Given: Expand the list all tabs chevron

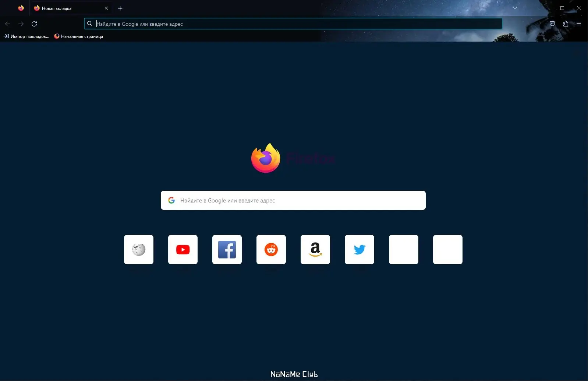Looking at the screenshot, I should coord(515,8).
